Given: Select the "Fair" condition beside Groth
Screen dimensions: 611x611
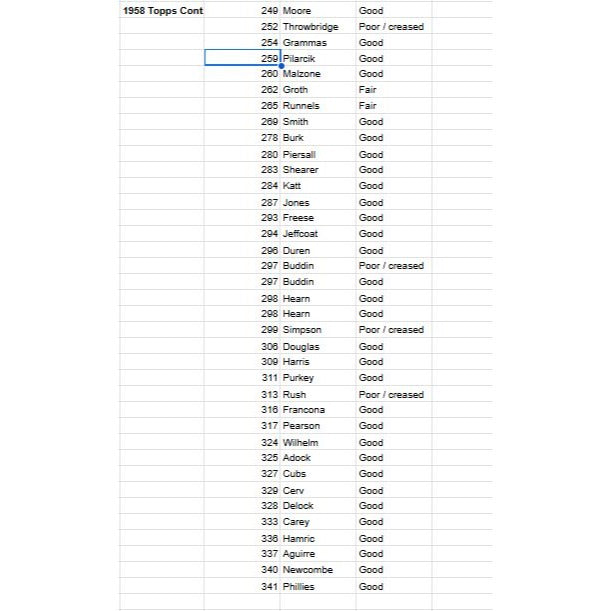Looking at the screenshot, I should point(368,90).
